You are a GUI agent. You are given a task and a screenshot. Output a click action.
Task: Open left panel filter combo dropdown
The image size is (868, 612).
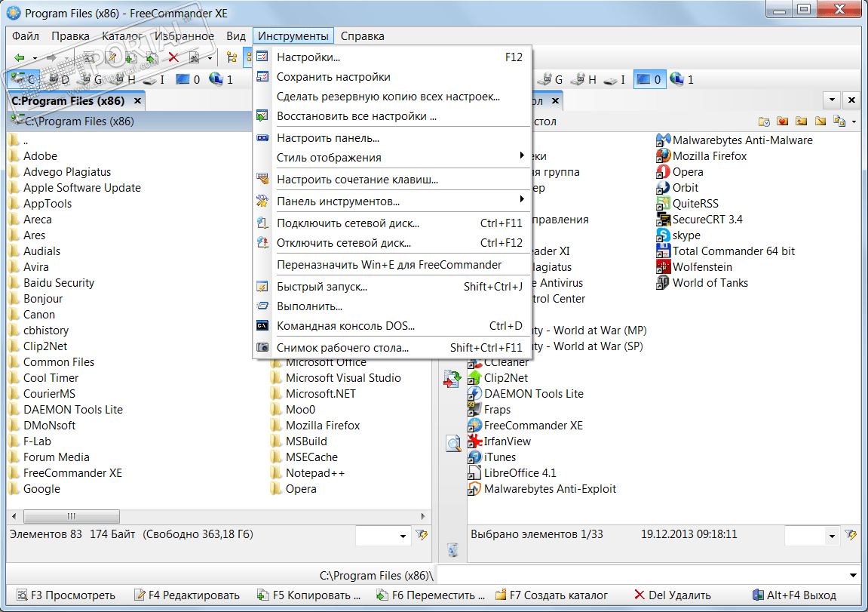pos(403,536)
